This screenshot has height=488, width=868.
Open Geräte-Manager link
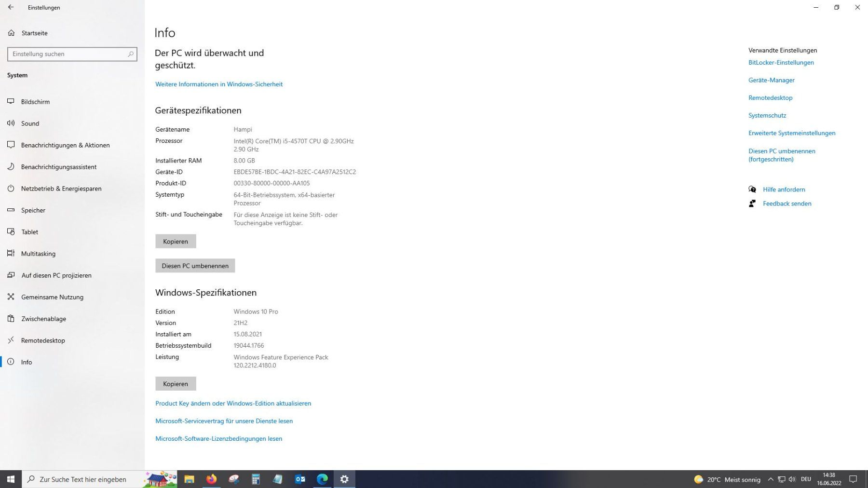pyautogui.click(x=772, y=81)
